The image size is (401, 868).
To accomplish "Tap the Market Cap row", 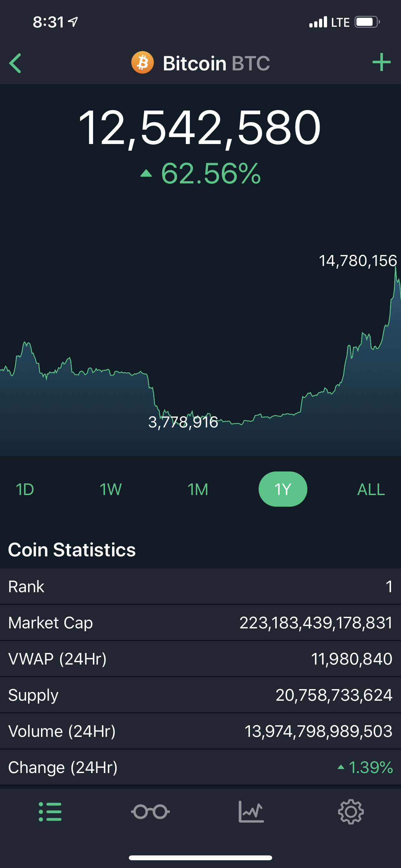I will (200, 622).
